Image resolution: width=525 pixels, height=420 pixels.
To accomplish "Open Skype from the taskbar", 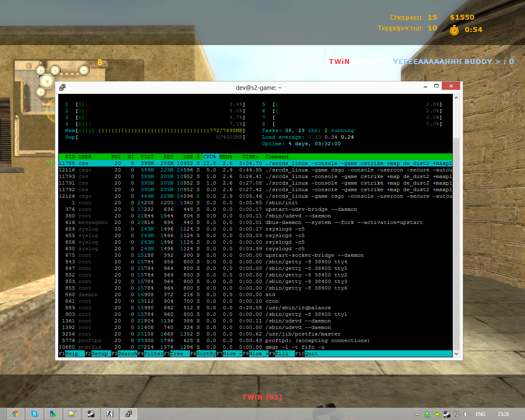I will click(34, 414).
